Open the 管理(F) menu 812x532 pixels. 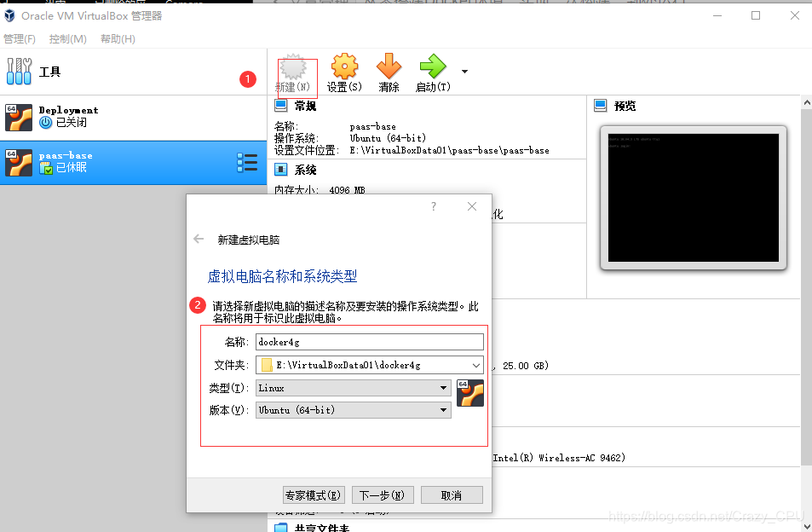[x=20, y=39]
